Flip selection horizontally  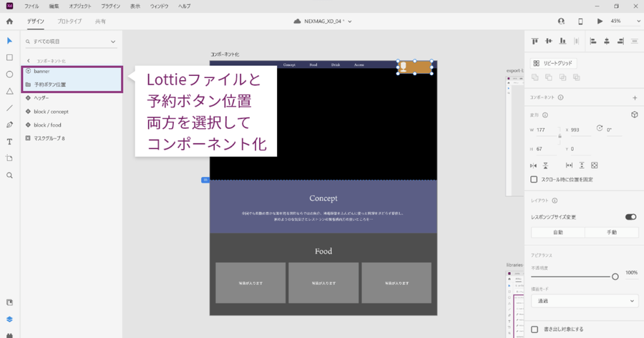pyautogui.click(x=533, y=165)
